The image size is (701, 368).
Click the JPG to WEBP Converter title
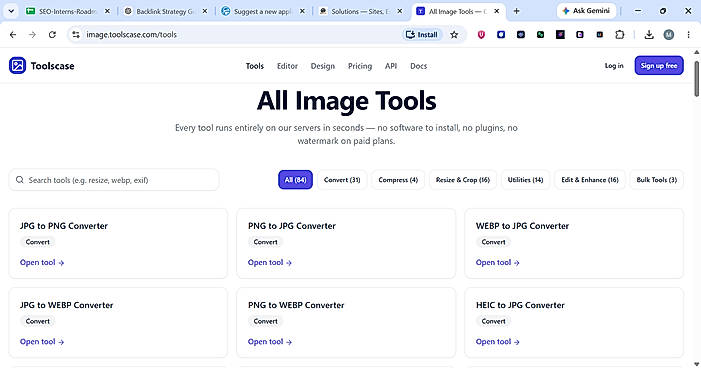67,305
